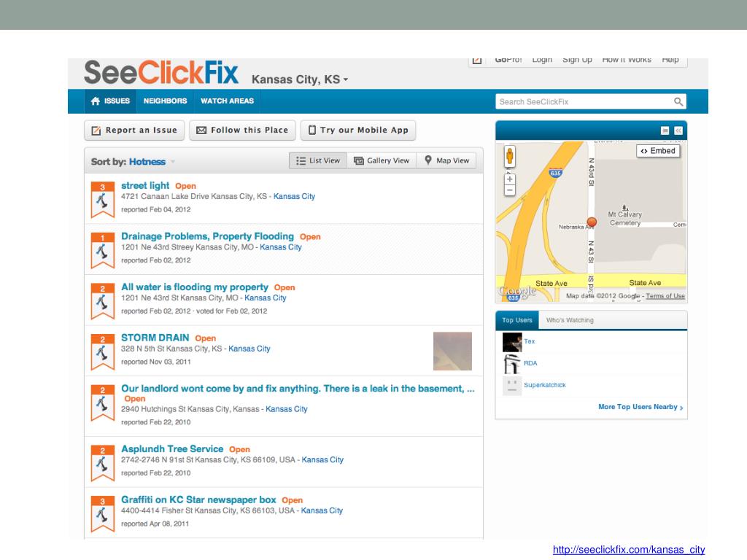Open user Tex profile
This screenshot has height=560, width=747.
pyautogui.click(x=530, y=341)
